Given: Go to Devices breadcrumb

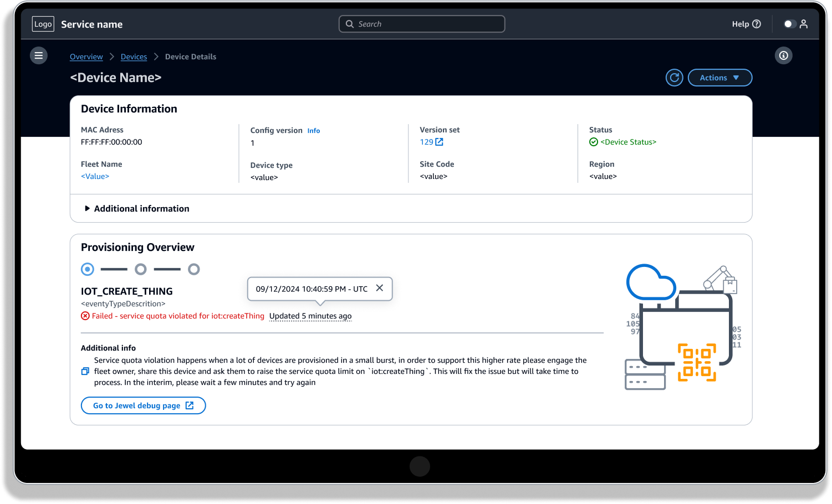Looking at the screenshot, I should [x=134, y=56].
